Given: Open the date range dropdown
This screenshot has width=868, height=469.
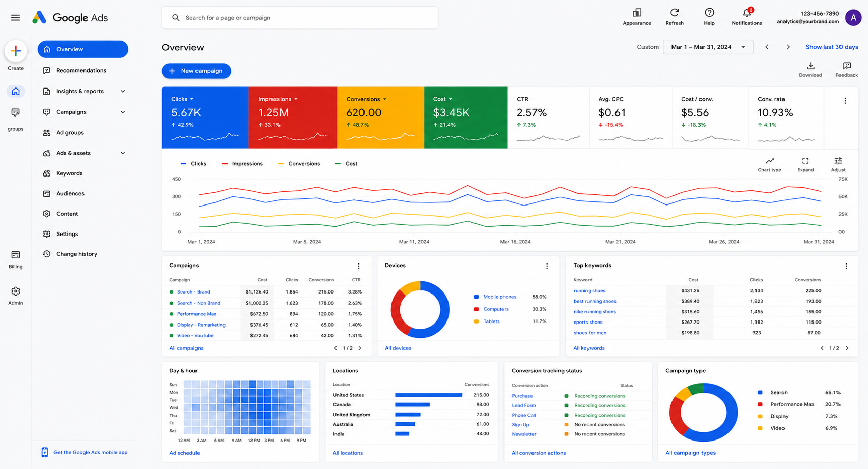Looking at the screenshot, I should (708, 47).
